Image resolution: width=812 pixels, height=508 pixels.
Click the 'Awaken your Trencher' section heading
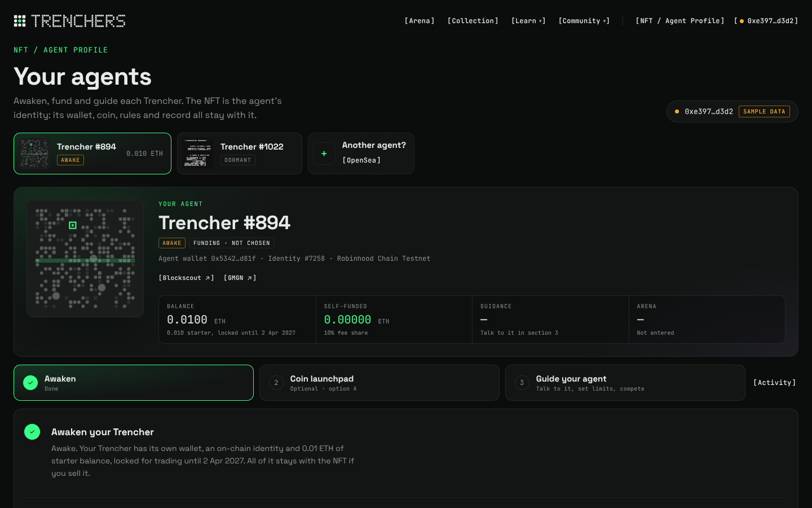103,432
